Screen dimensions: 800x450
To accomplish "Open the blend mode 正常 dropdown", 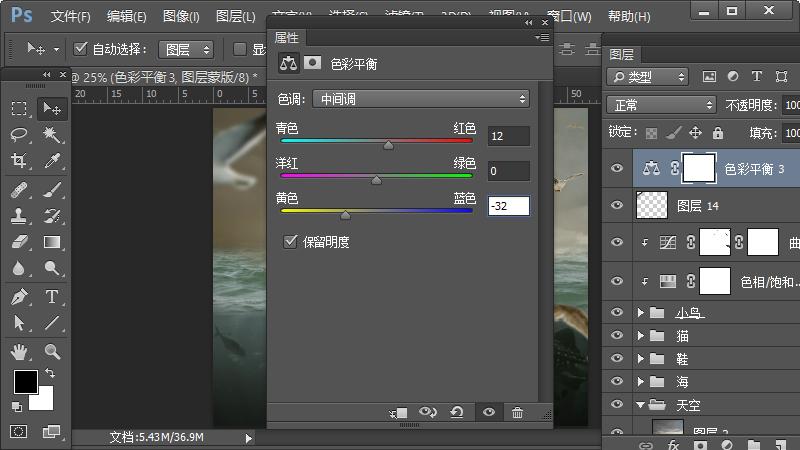I will pos(661,105).
